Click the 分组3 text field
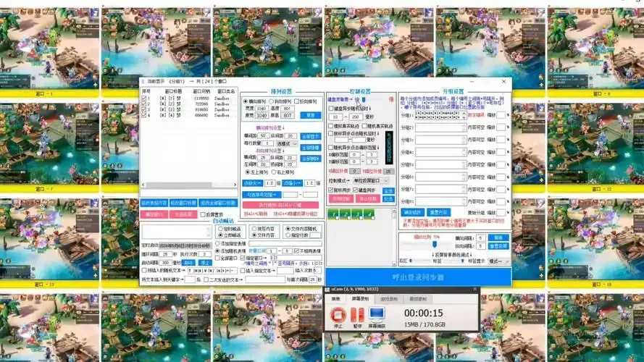644x362 pixels. pyautogui.click(x=440, y=140)
